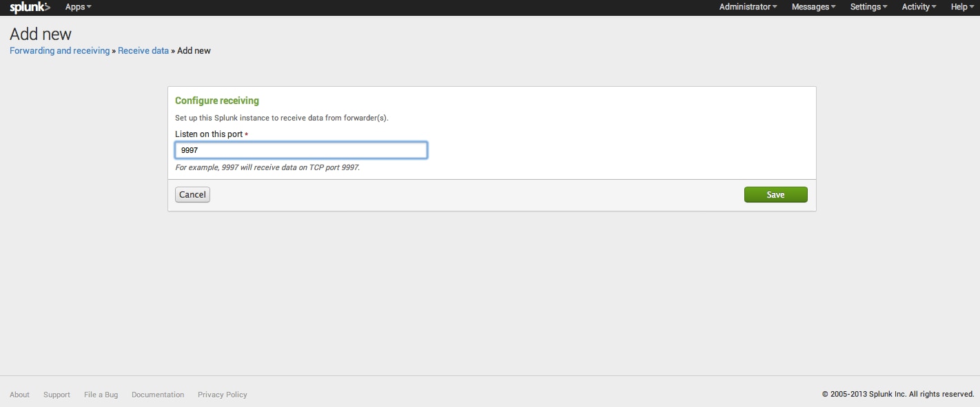
Task: Go to Forwarding and receiving breadcrumb
Action: 59,51
